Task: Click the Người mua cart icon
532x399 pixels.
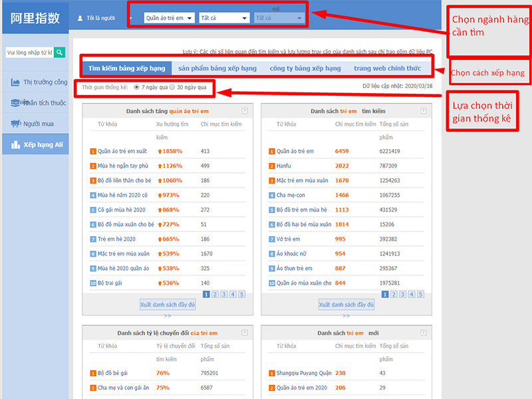Action: click(15, 124)
